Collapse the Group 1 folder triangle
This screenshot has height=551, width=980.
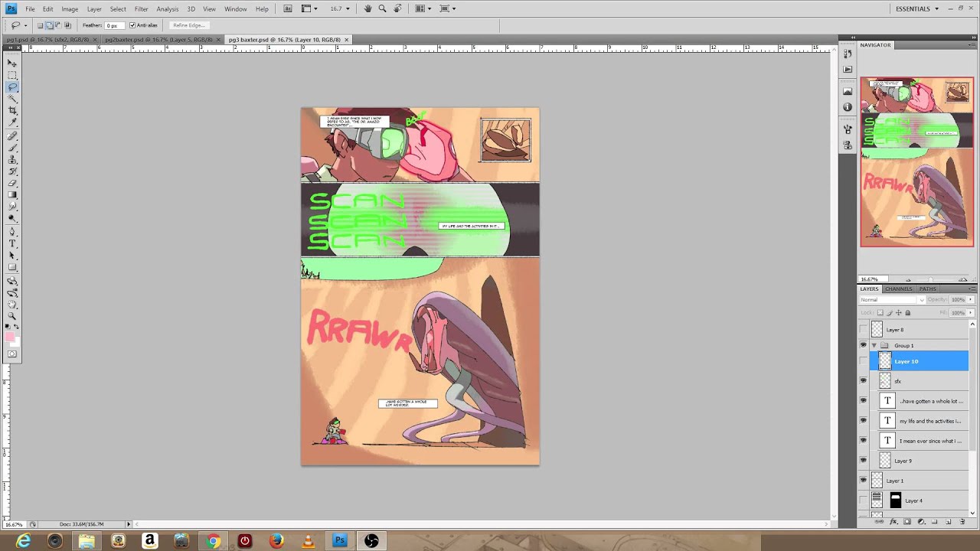tap(874, 345)
